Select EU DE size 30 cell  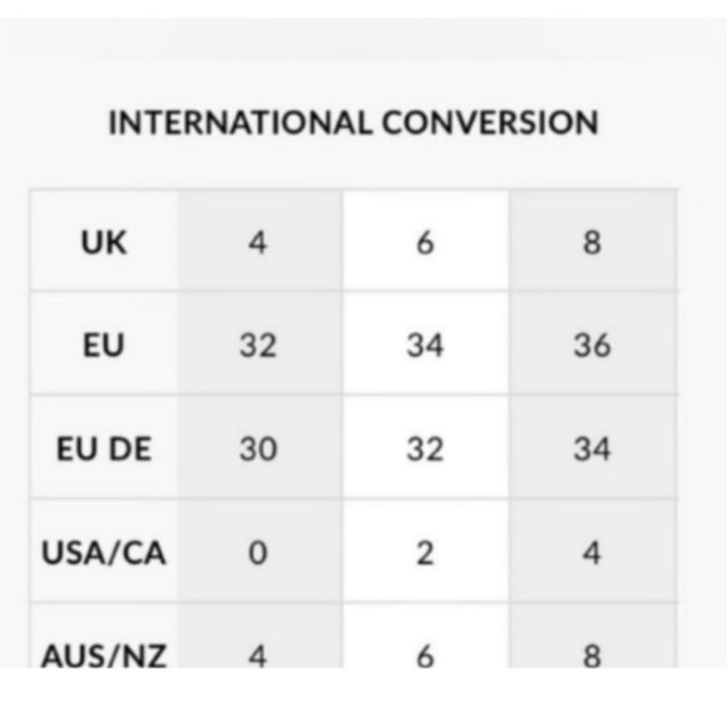coord(260,447)
